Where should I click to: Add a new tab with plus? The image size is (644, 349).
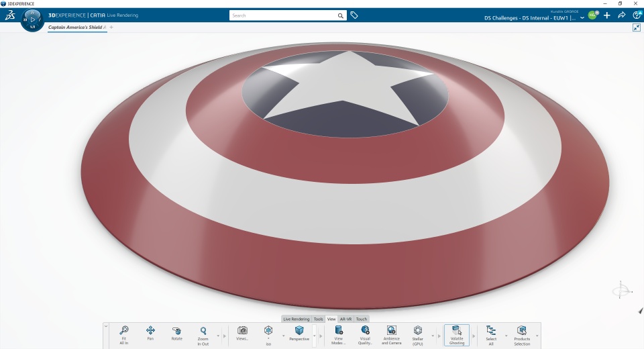click(x=111, y=28)
